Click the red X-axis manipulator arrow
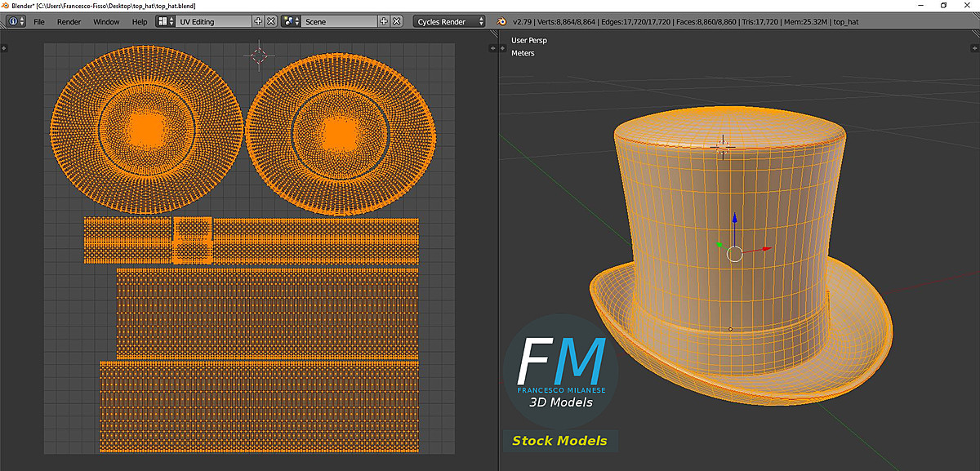 tap(766, 248)
